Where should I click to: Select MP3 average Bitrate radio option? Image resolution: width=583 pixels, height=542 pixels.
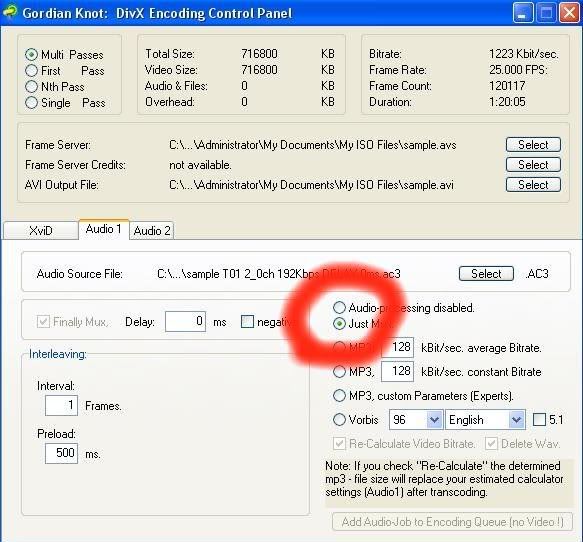tap(339, 348)
